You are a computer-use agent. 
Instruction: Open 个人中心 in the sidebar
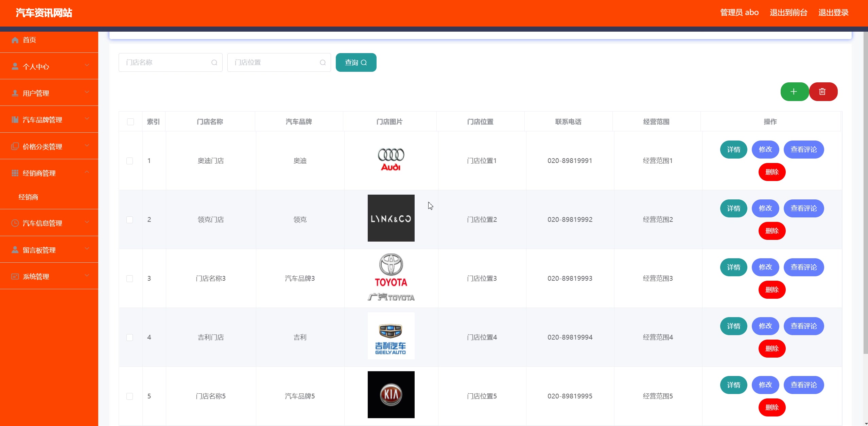click(49, 66)
